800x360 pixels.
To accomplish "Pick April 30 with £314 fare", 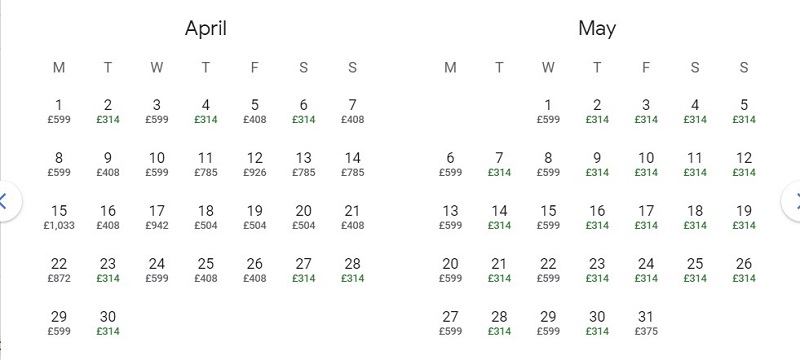I will [108, 323].
